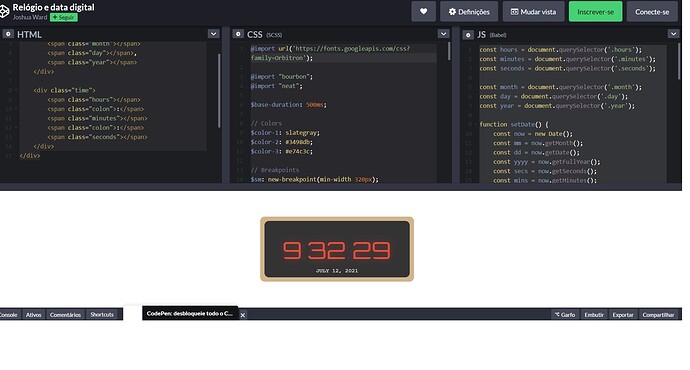Click span class="seconds" line in HTML
Screen dimensions: 690x370
97,137
